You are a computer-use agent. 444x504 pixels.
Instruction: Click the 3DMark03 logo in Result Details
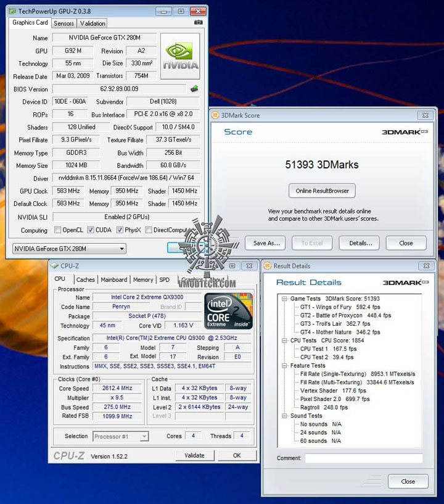coord(405,282)
